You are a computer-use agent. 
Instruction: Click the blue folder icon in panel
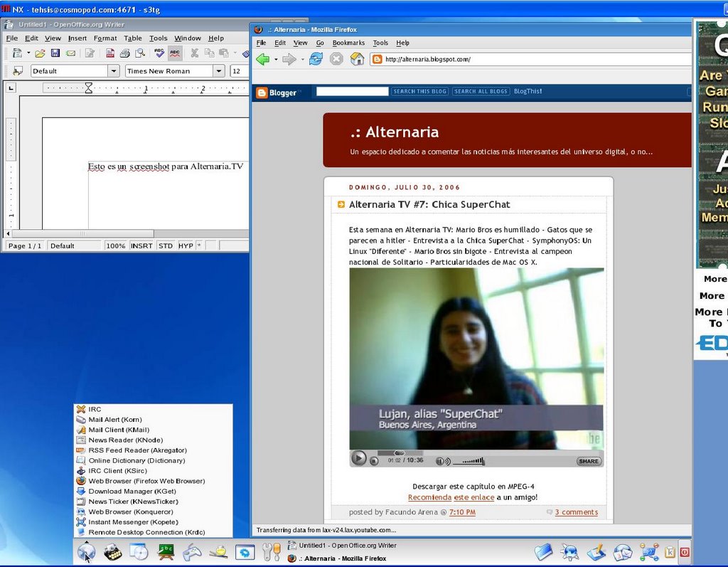point(544,552)
